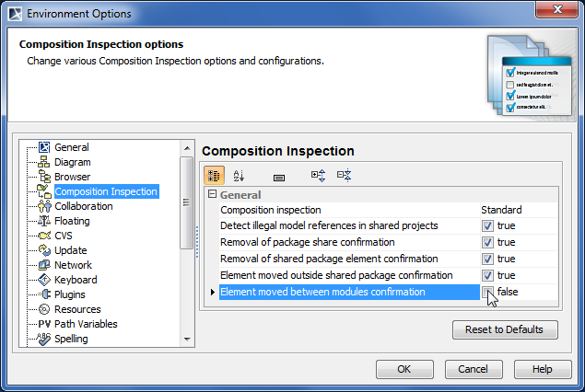Uncheck Removal of package share confirmation
Image resolution: width=585 pixels, height=392 pixels.
click(x=487, y=243)
